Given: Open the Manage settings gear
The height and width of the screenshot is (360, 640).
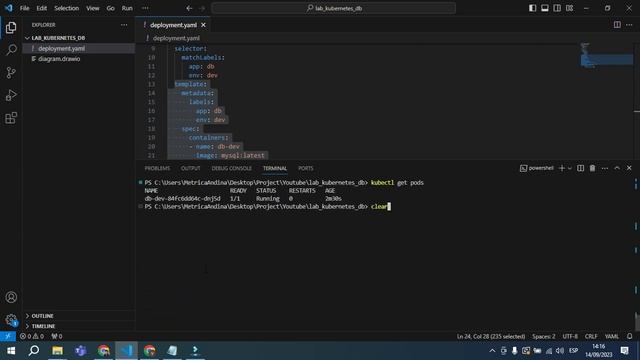Looking at the screenshot, I should tap(11, 320).
